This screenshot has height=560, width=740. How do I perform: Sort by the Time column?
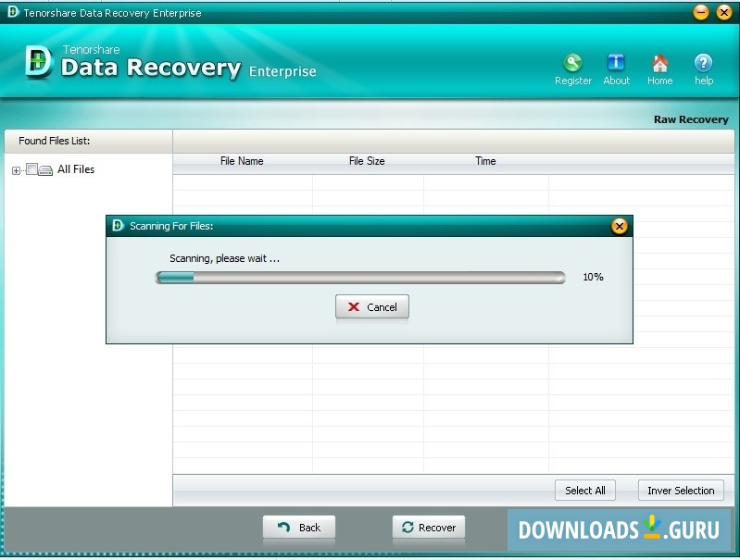(485, 161)
